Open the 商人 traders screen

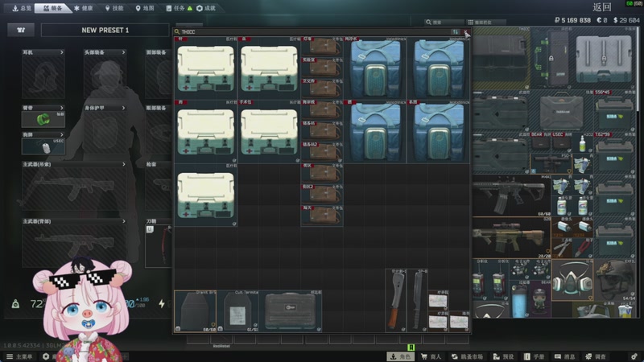tap(431, 356)
